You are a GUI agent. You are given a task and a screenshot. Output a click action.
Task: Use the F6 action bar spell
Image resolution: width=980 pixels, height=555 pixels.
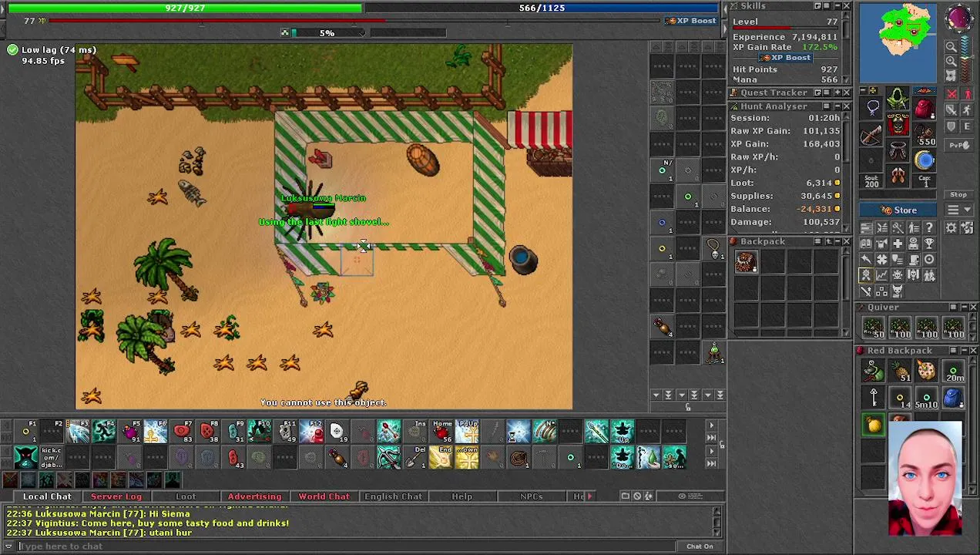point(156,431)
